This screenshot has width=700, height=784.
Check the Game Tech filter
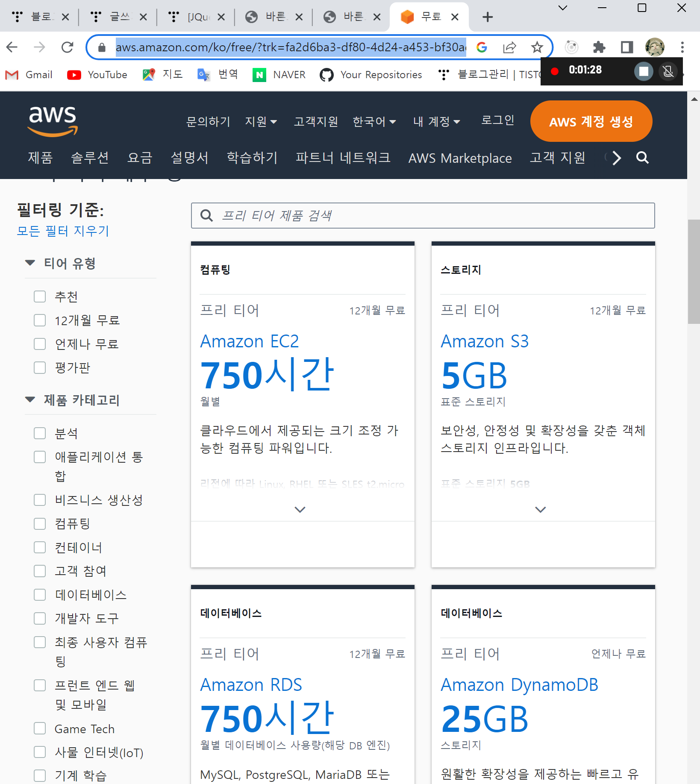pos(40,728)
